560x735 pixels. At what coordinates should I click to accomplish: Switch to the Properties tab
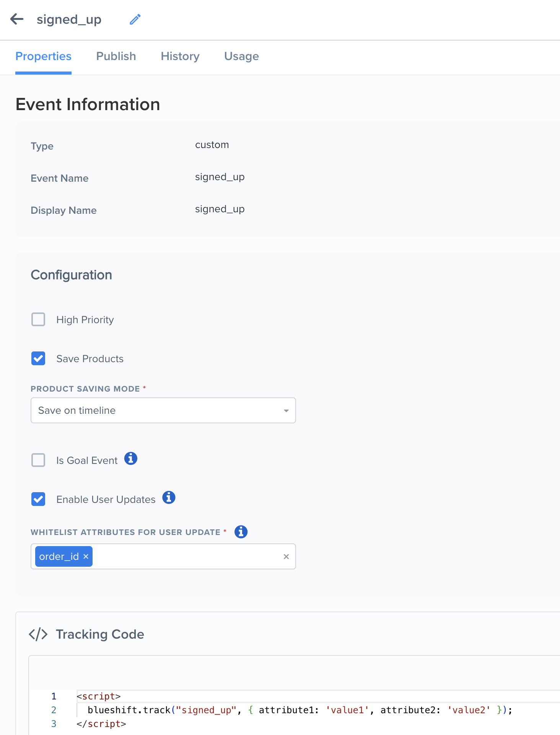pyautogui.click(x=43, y=56)
